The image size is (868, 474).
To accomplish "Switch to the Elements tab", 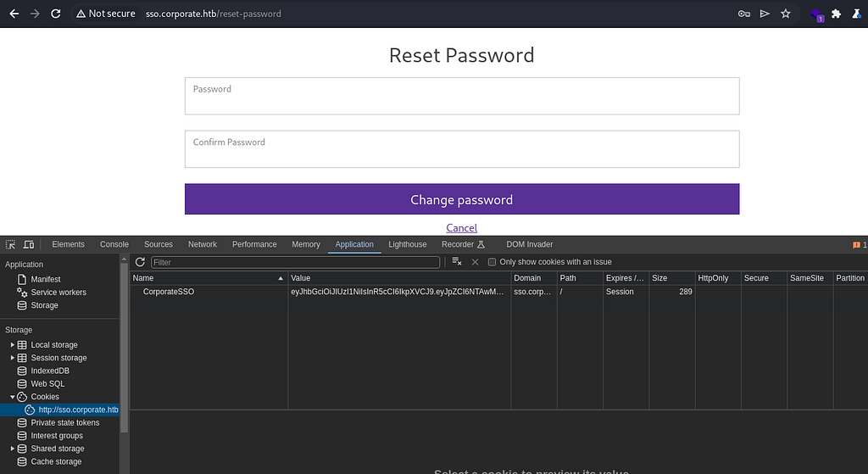I will click(68, 244).
